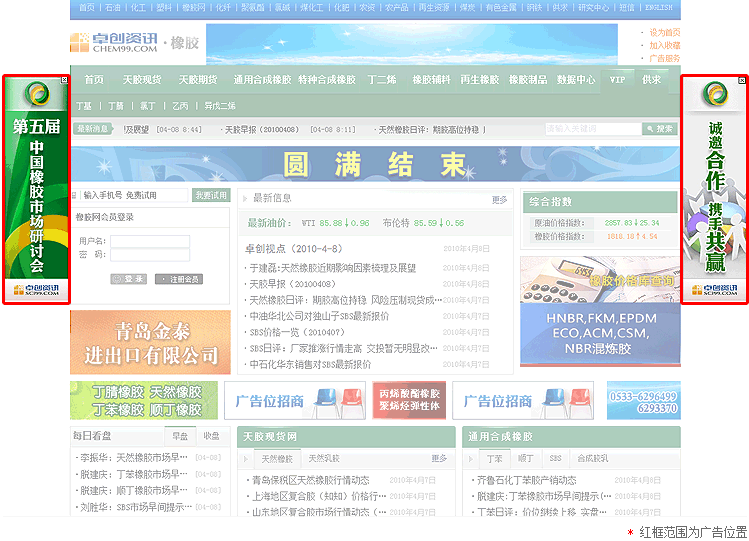Open the 首页 main nav tab

click(94, 80)
